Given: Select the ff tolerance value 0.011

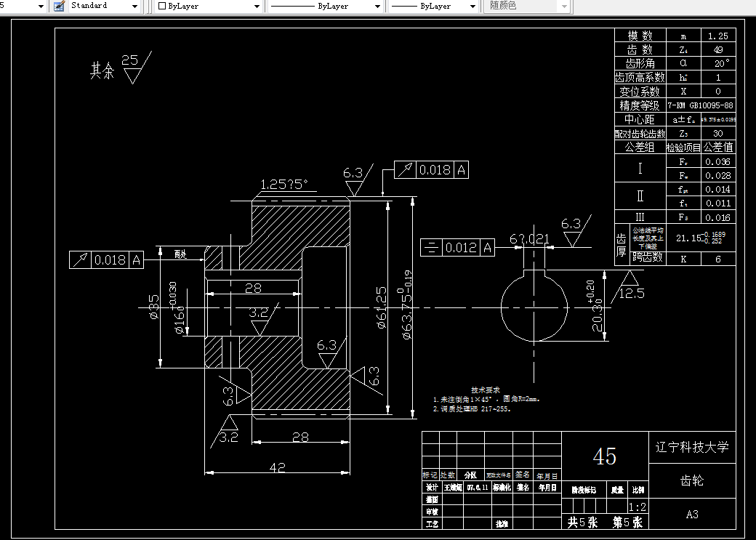Looking at the screenshot, I should point(718,203).
